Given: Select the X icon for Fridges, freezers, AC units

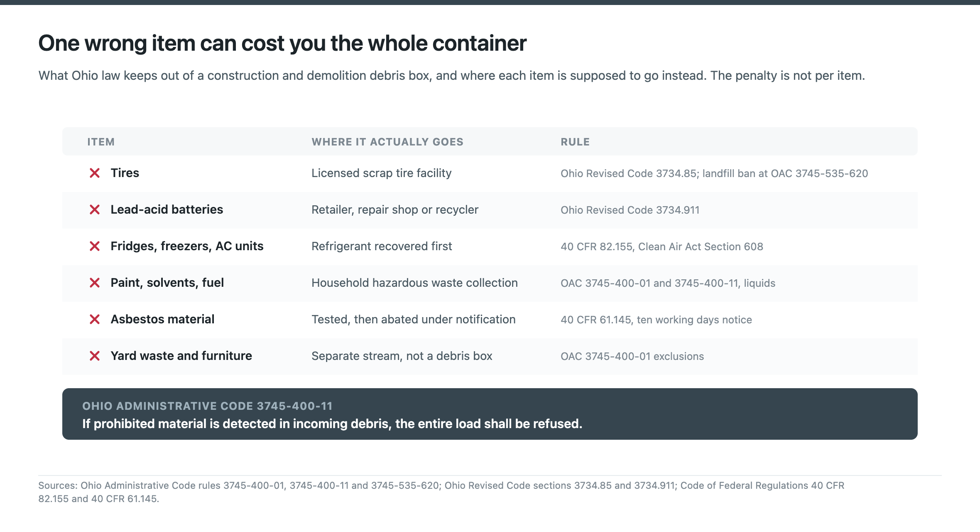Looking at the screenshot, I should coord(95,246).
